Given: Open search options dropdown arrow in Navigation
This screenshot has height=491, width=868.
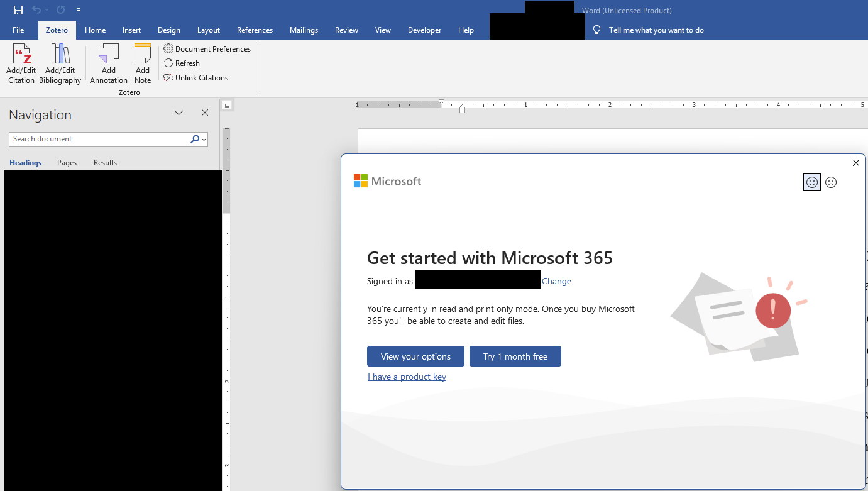Looking at the screenshot, I should 204,140.
